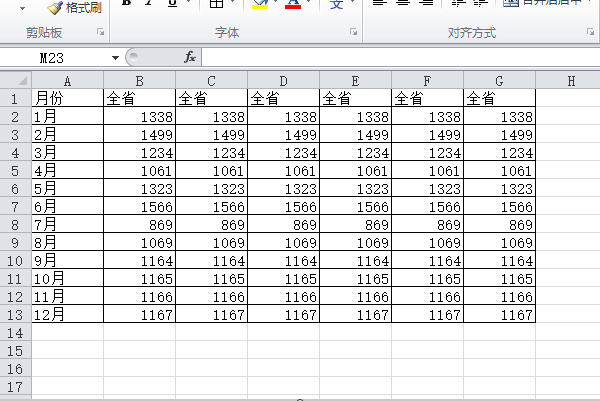Select column G header
Image resolution: width=600 pixels, height=401 pixels.
point(499,81)
